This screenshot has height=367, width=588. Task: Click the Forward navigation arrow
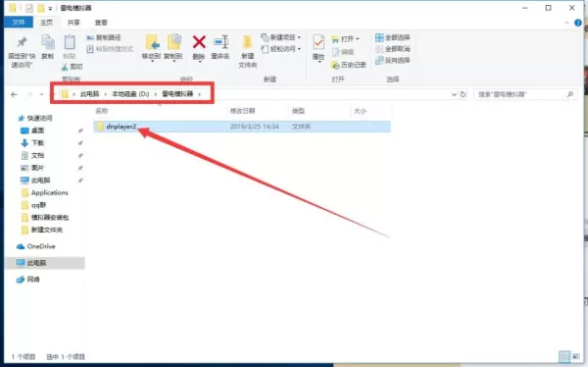pos(29,94)
